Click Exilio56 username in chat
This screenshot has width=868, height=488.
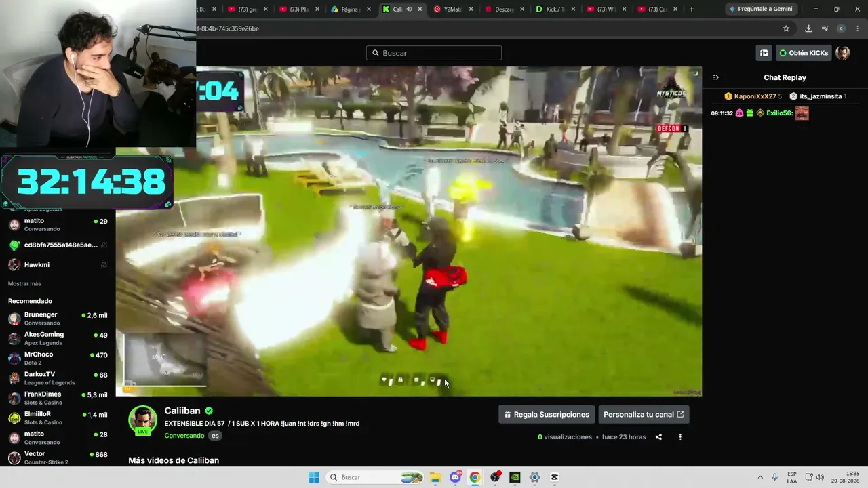[x=779, y=113]
